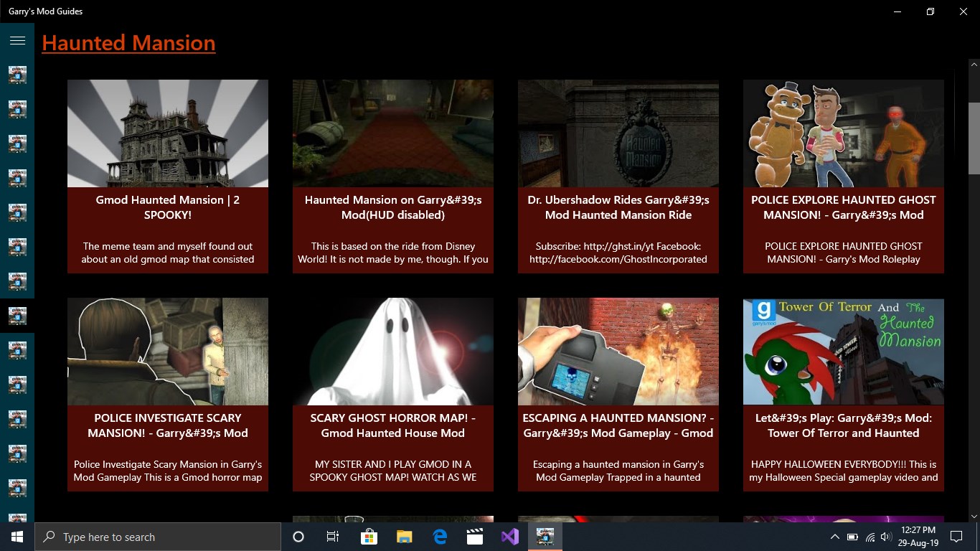The width and height of the screenshot is (980, 551).
Task: Click description 'Police Investigate Scary Mansion in Garry's'
Action: click(x=168, y=471)
